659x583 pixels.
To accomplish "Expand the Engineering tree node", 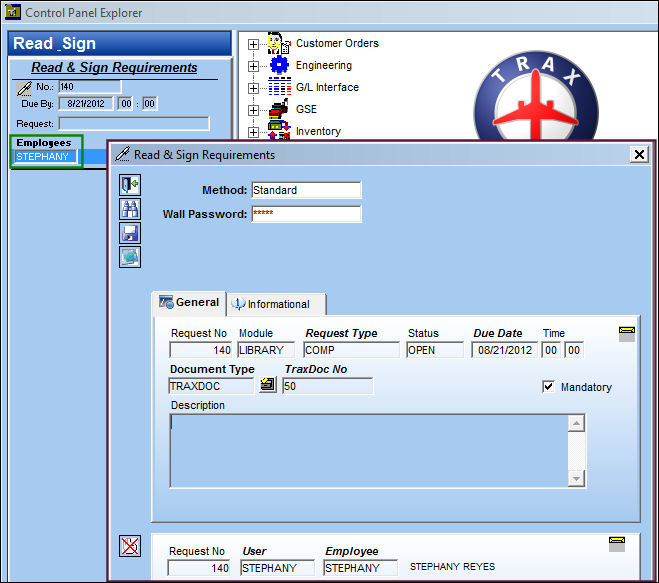I will (x=253, y=66).
